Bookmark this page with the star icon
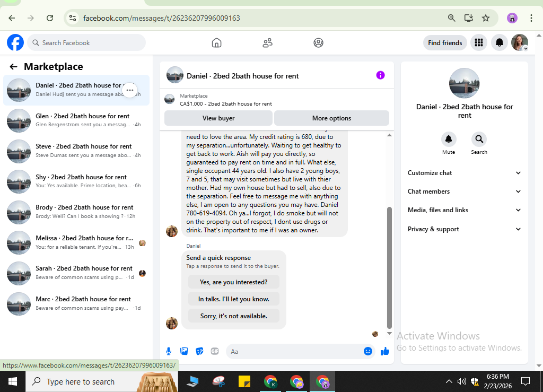 [486, 18]
